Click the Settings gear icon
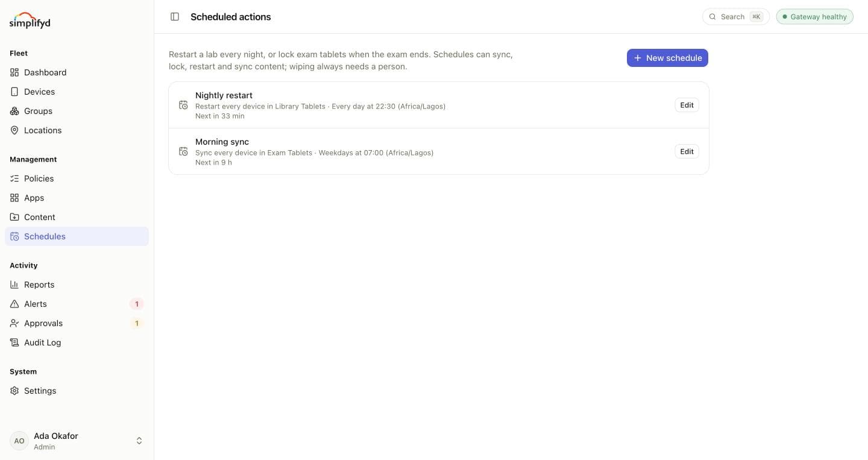 tap(14, 391)
